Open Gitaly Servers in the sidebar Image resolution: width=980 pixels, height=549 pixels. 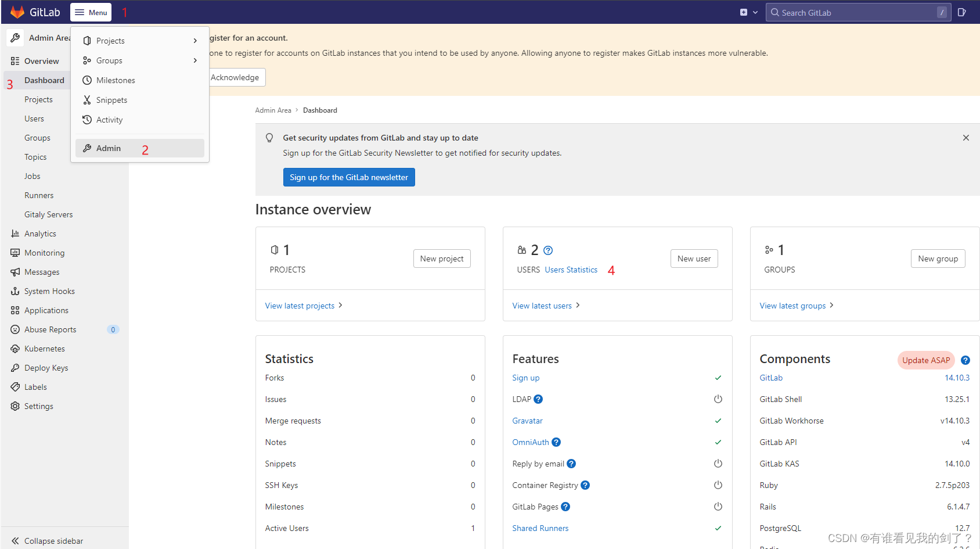(49, 214)
